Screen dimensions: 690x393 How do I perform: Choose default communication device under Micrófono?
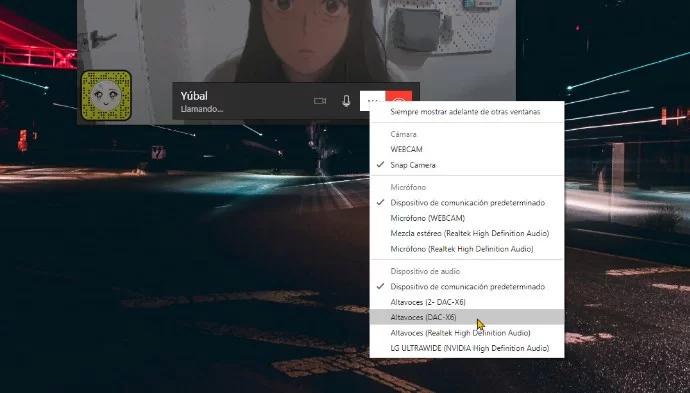click(467, 203)
